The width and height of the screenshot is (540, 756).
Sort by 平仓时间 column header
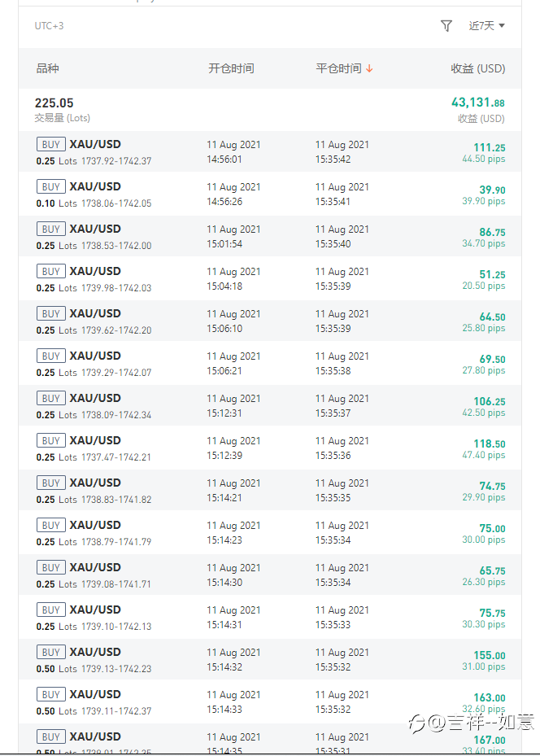point(338,68)
